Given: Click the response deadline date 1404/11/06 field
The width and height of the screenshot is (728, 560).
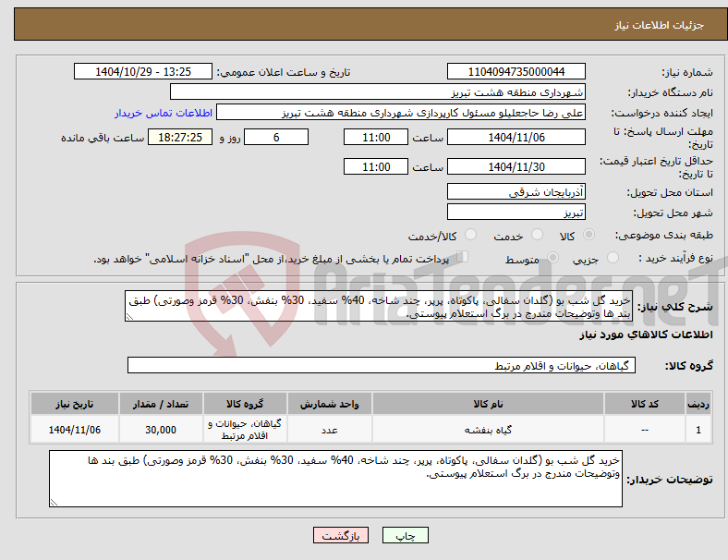Looking at the screenshot, I should [516, 138].
